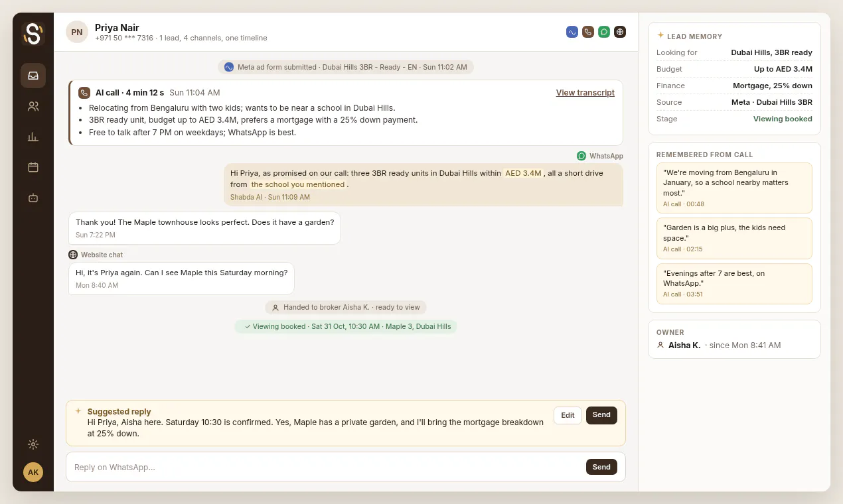Image resolution: width=843 pixels, height=504 pixels.
Task: Focus the Reply on WhatsApp input field
Action: point(326,468)
